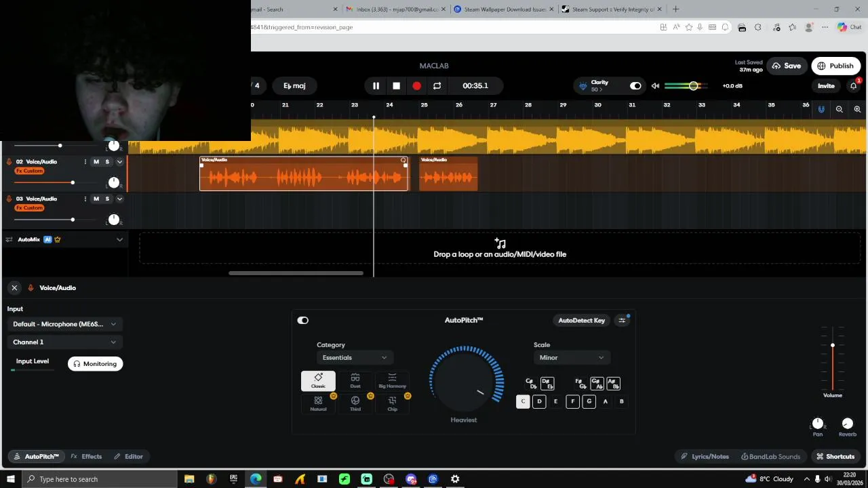The width and height of the screenshot is (868, 488).
Task: Click the Reverb knob
Action: 847,424
